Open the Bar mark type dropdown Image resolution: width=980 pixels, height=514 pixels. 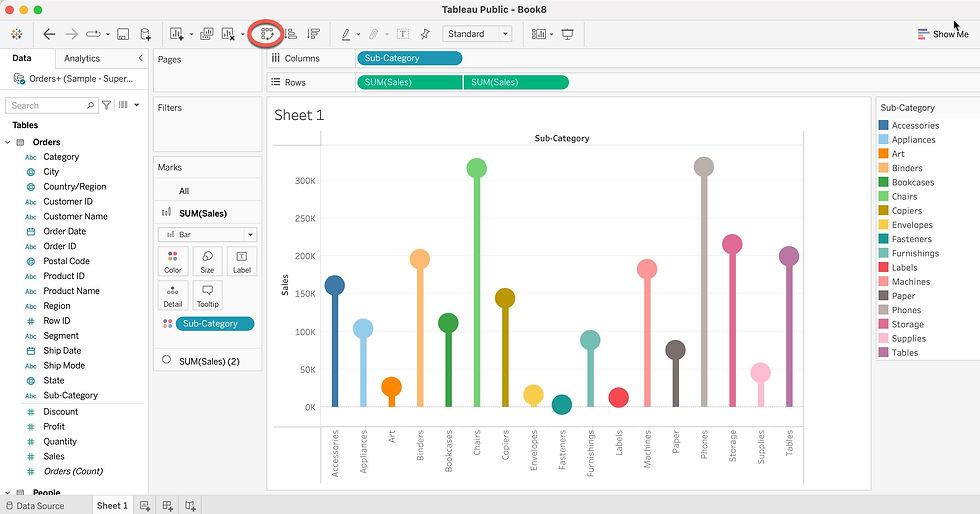coord(208,234)
